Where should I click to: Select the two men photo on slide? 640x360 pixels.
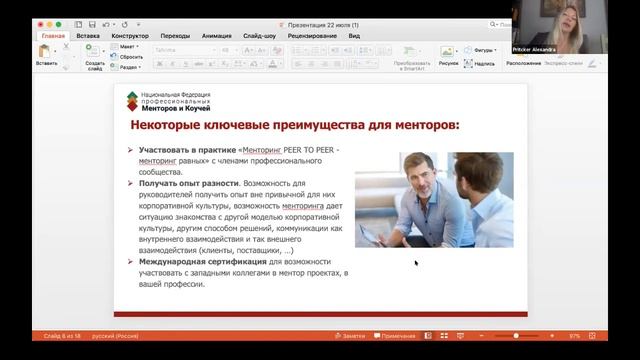coord(434,200)
